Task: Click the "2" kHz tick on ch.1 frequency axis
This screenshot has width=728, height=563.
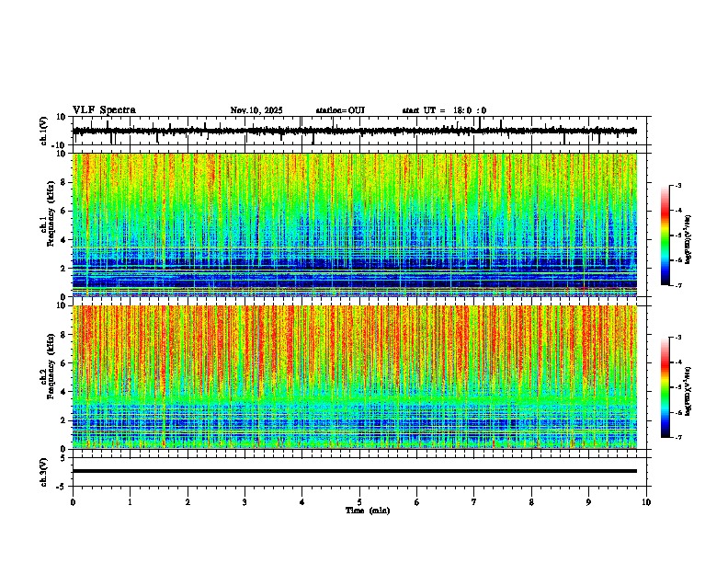Action: [x=63, y=269]
